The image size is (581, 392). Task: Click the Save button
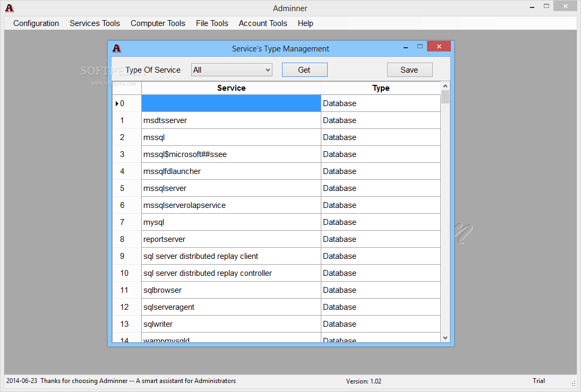(409, 70)
